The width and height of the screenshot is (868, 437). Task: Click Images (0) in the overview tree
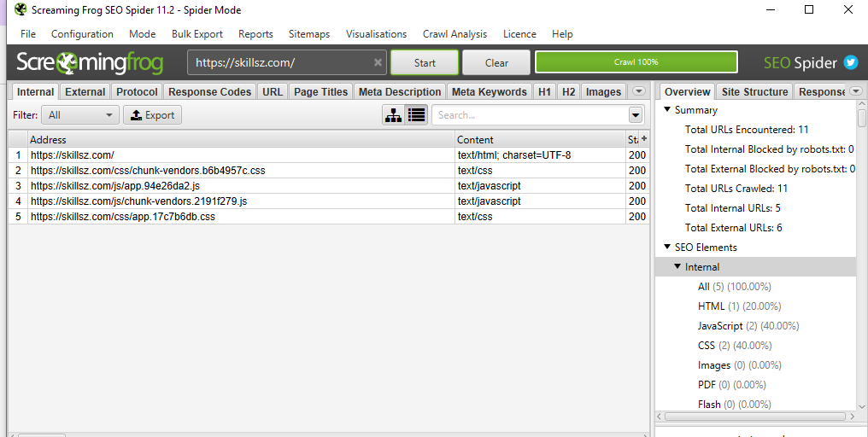(740, 365)
